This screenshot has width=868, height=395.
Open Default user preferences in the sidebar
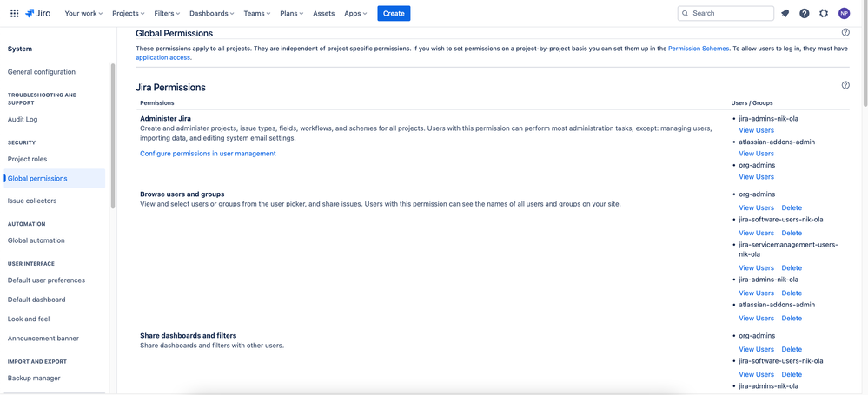[x=47, y=280]
